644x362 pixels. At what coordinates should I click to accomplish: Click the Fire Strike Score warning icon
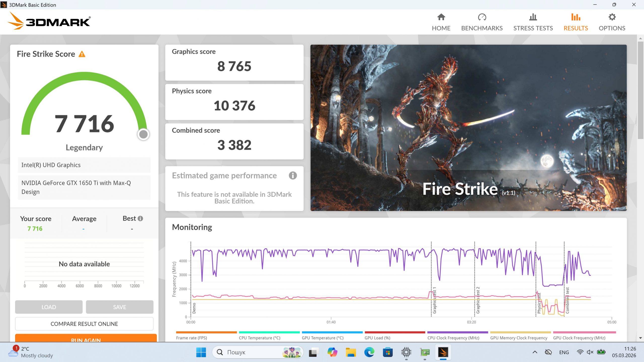point(82,54)
